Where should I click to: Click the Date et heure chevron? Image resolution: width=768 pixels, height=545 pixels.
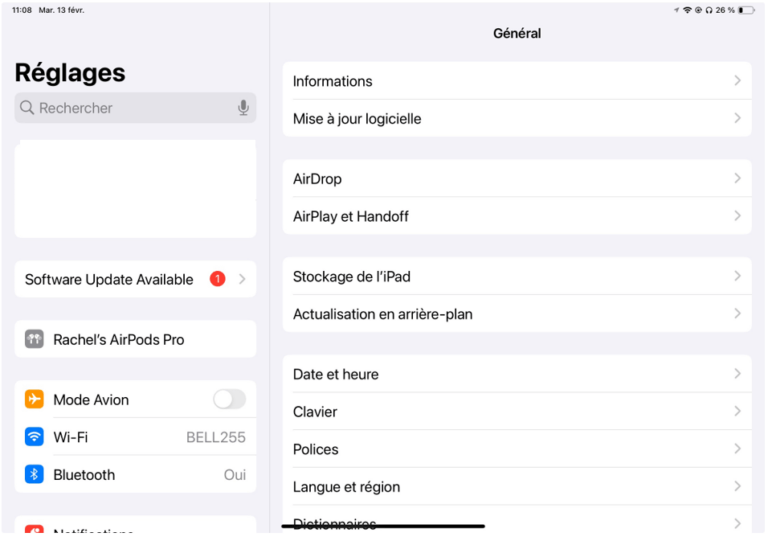738,374
